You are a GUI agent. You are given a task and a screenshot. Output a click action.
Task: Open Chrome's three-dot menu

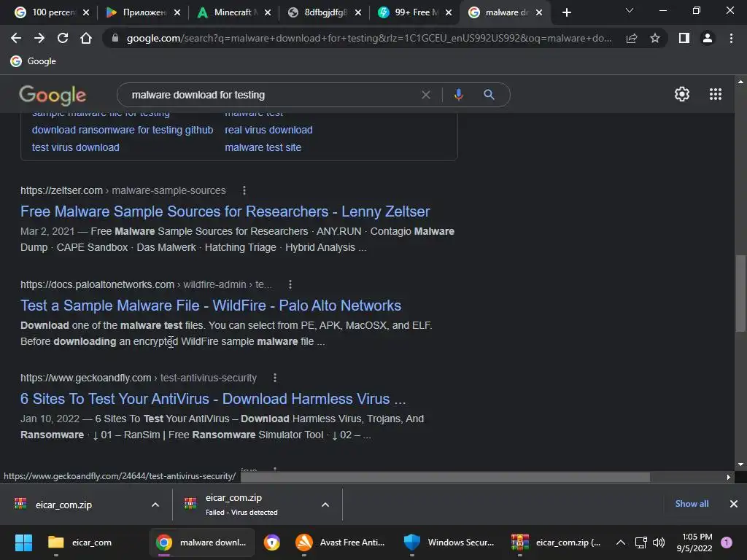(x=731, y=38)
